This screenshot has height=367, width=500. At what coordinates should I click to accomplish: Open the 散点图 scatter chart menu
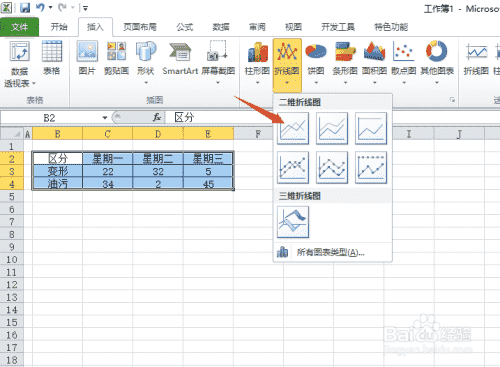(x=404, y=63)
